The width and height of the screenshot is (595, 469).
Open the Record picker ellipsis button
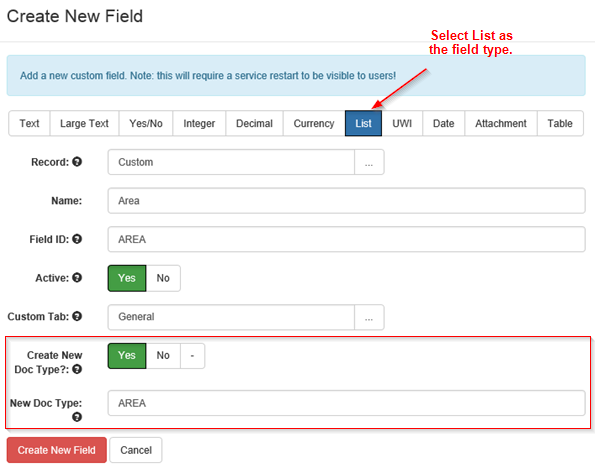click(369, 162)
